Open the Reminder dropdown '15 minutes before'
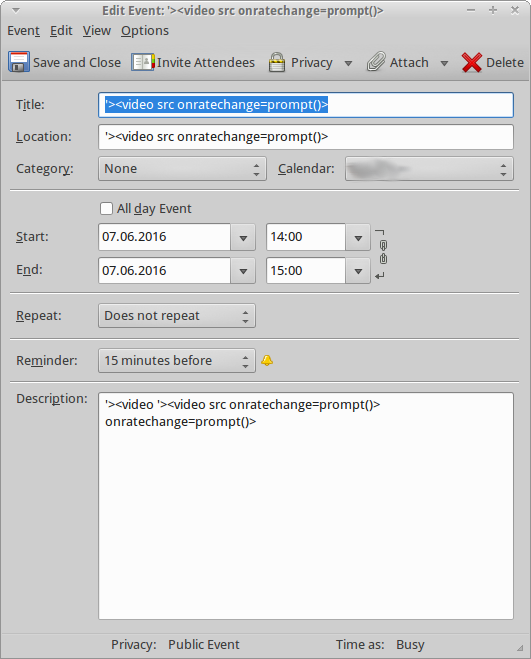 177,361
